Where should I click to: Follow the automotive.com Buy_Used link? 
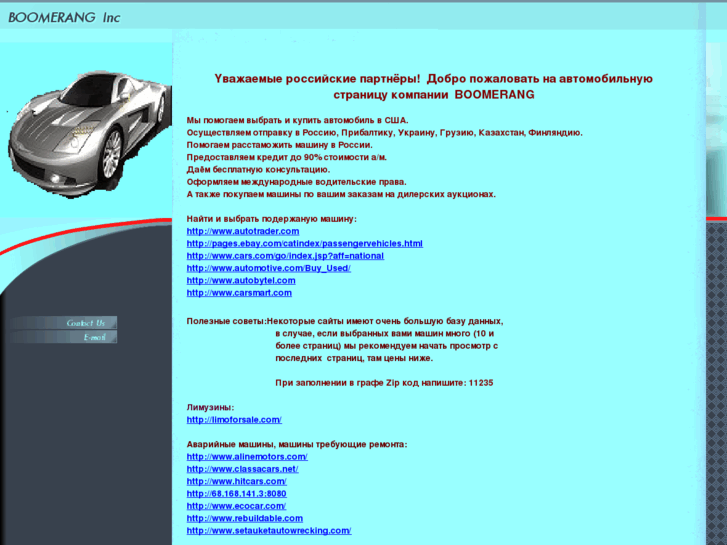(x=268, y=268)
